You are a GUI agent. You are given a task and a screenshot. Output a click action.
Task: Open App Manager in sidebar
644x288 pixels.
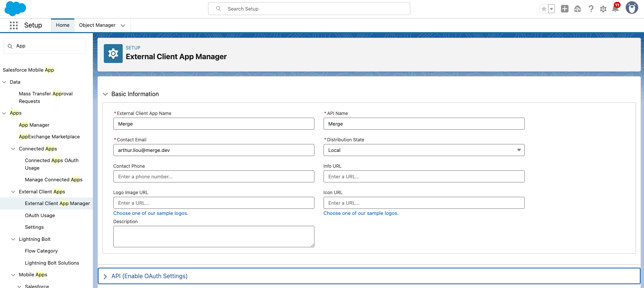pos(34,125)
